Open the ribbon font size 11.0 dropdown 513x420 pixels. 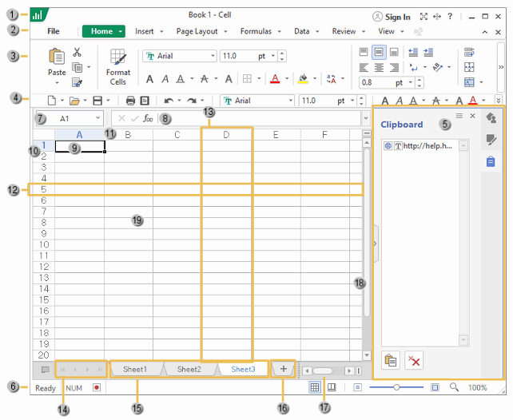pyautogui.click(x=272, y=56)
